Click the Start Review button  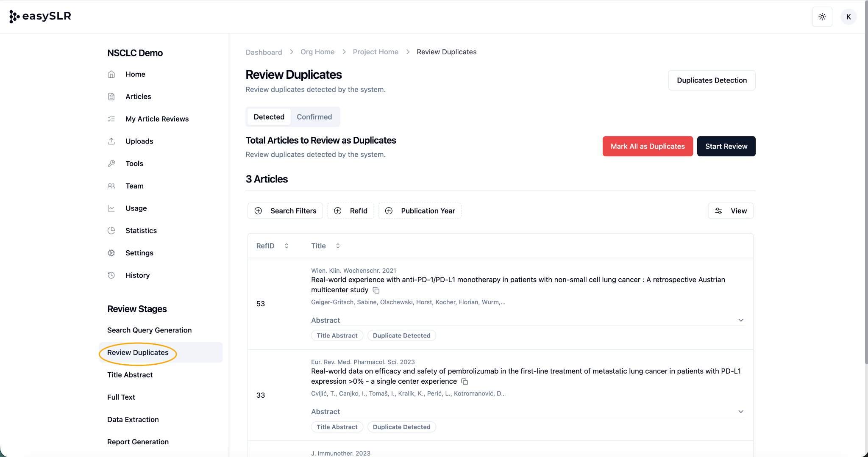click(726, 146)
